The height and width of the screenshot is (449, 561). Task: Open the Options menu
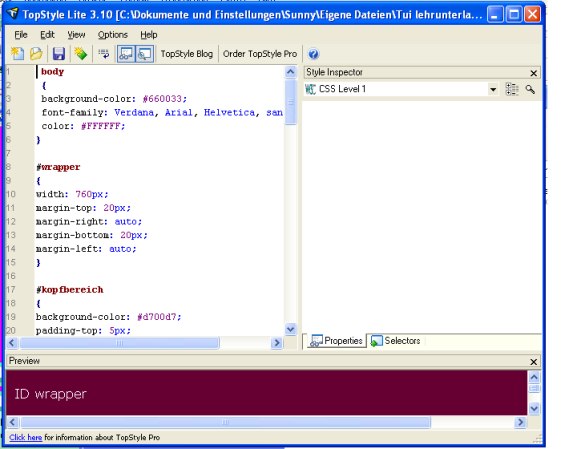(113, 35)
